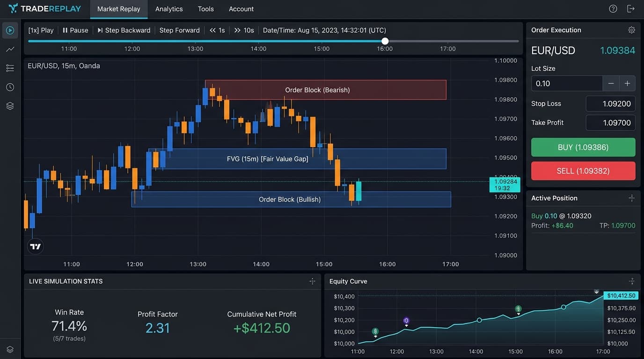This screenshot has height=359, width=644.
Task: Select the Order Block (Bearish) zone label
Action: 317,90
